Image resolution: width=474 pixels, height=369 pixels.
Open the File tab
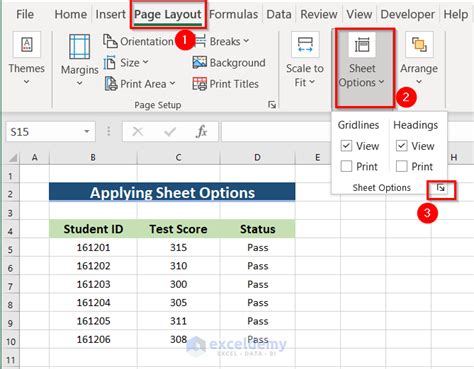(25, 14)
